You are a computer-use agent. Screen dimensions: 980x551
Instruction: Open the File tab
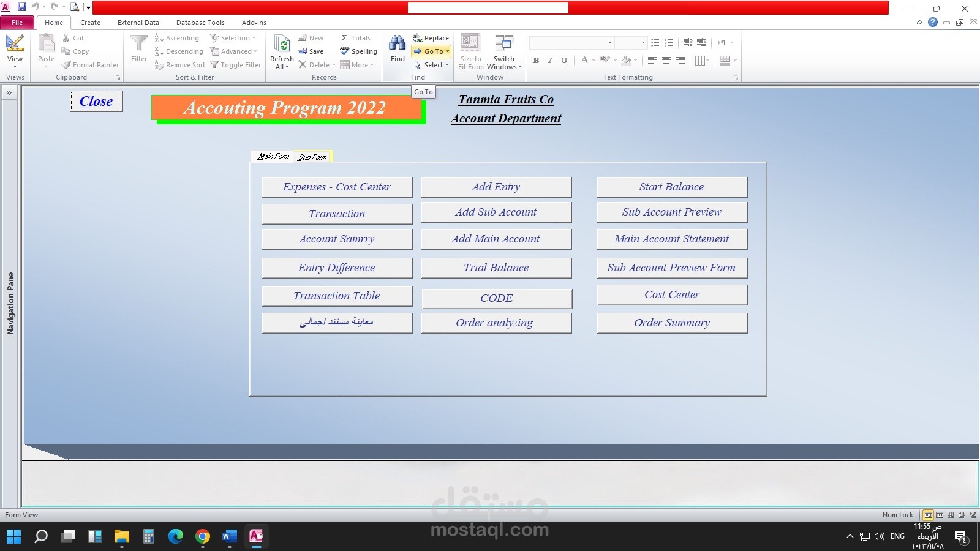tap(17, 23)
